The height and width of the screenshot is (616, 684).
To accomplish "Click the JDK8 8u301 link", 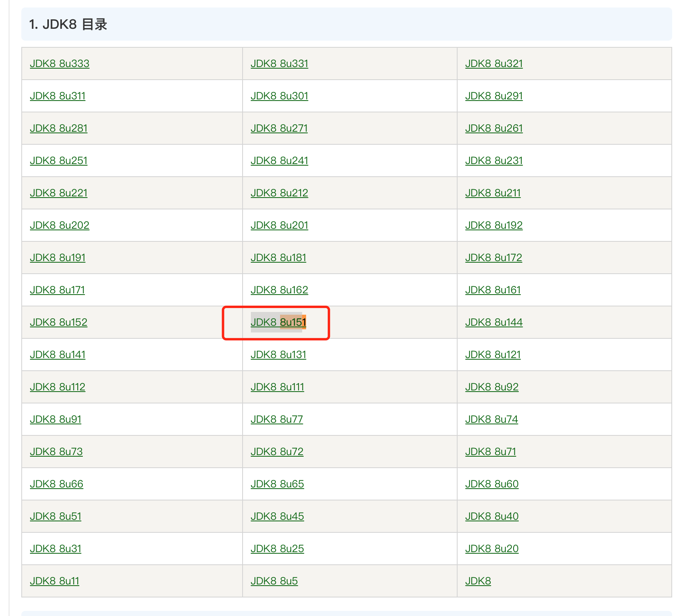I will [x=279, y=96].
